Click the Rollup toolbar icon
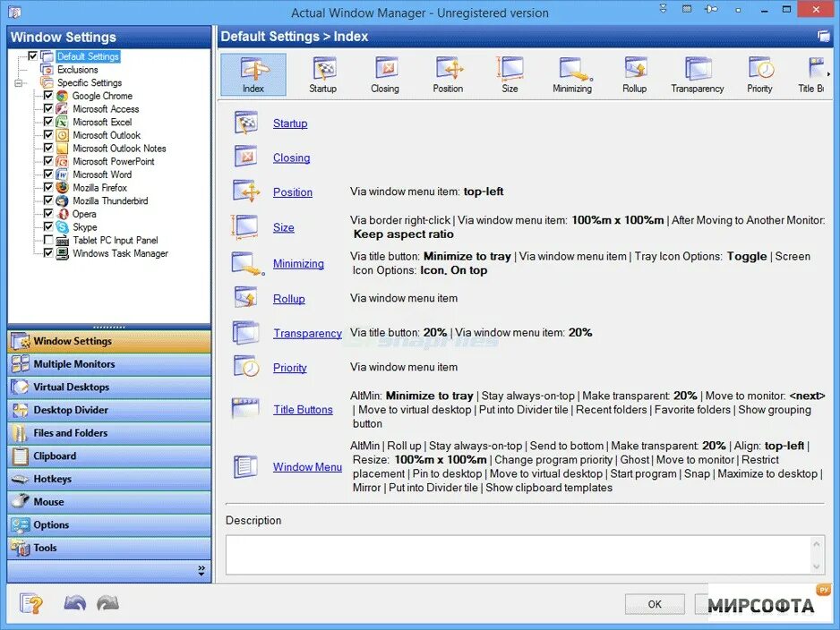 pos(635,72)
